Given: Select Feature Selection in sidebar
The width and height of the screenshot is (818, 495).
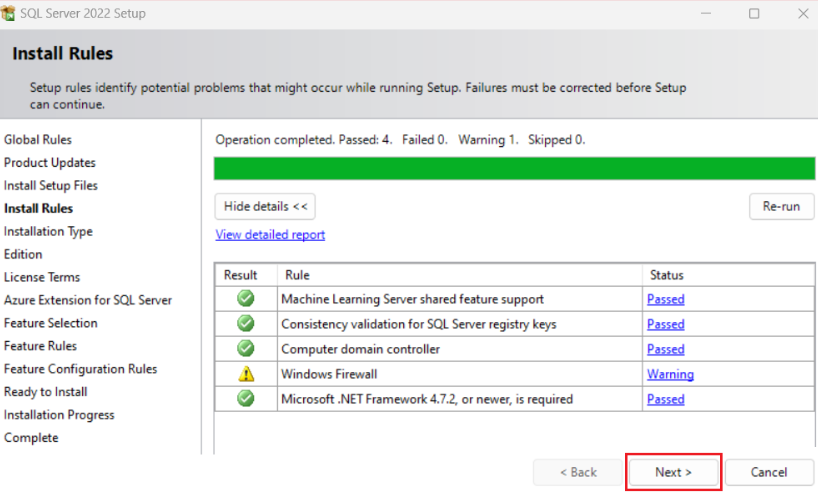Looking at the screenshot, I should point(51,323).
